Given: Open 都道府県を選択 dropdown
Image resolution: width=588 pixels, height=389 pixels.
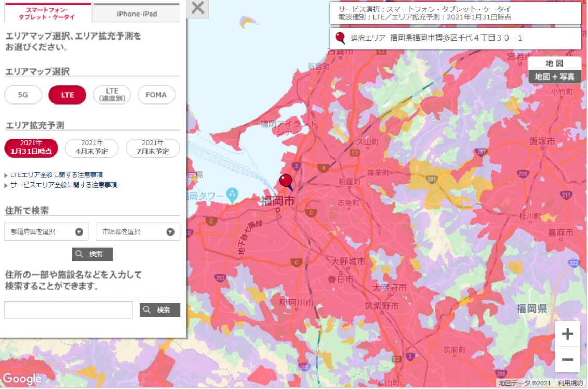Looking at the screenshot, I should 47,231.
